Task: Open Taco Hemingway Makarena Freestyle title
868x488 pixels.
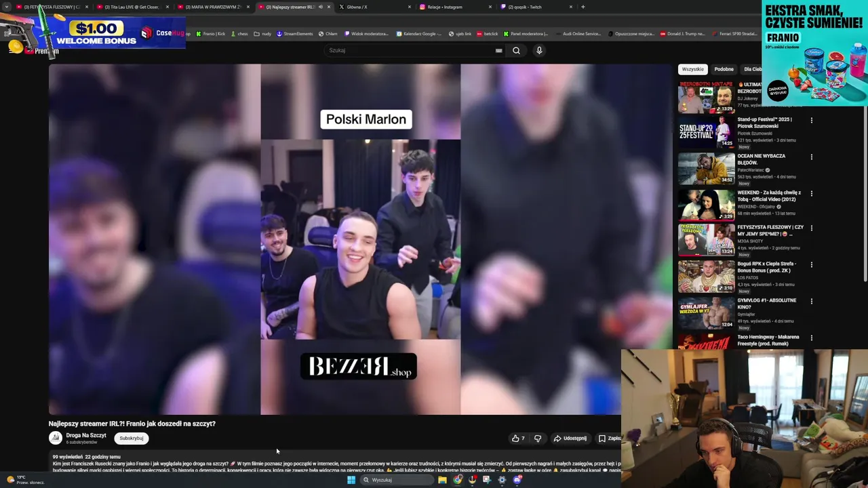Action: pos(768,340)
